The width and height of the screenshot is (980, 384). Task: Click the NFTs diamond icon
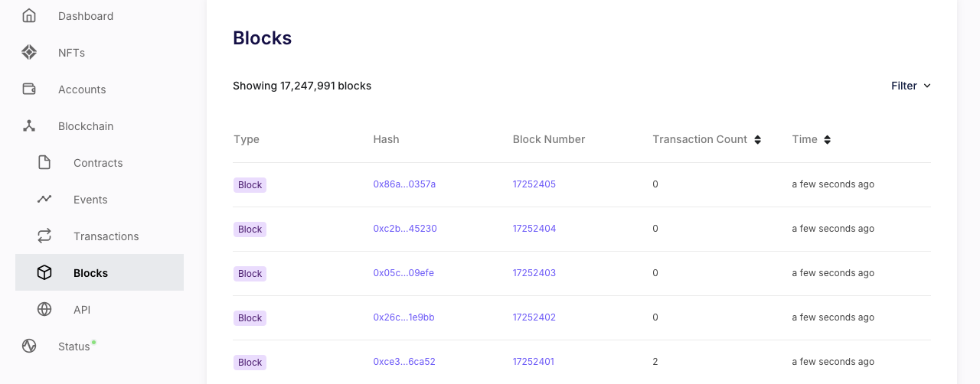coord(29,52)
